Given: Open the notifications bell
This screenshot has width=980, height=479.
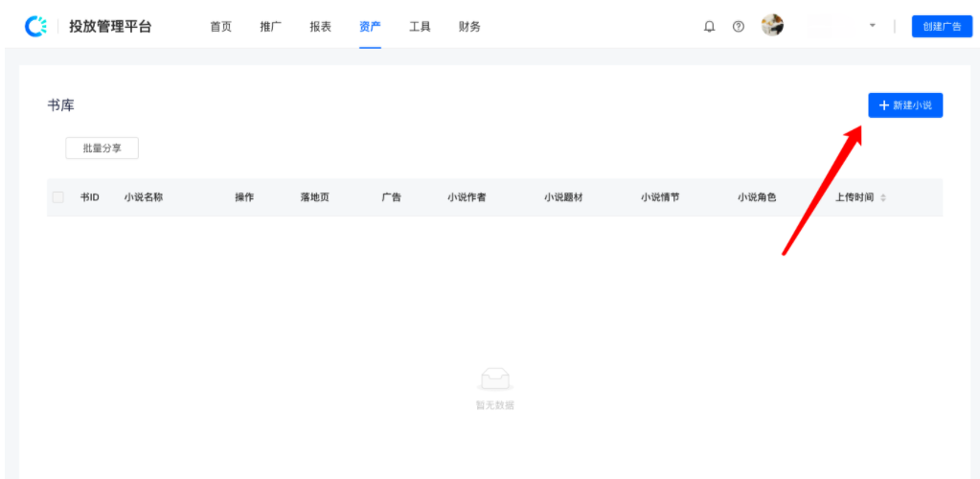Looking at the screenshot, I should [x=710, y=27].
